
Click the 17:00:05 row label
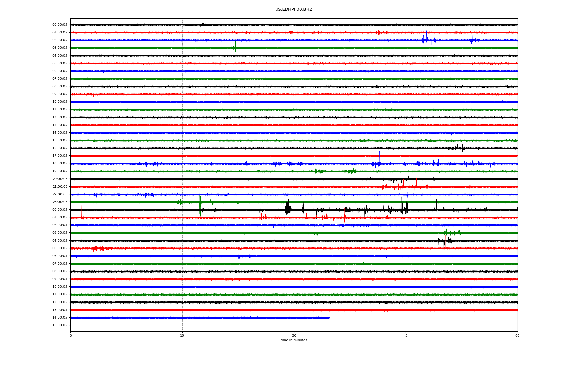[x=60, y=156]
